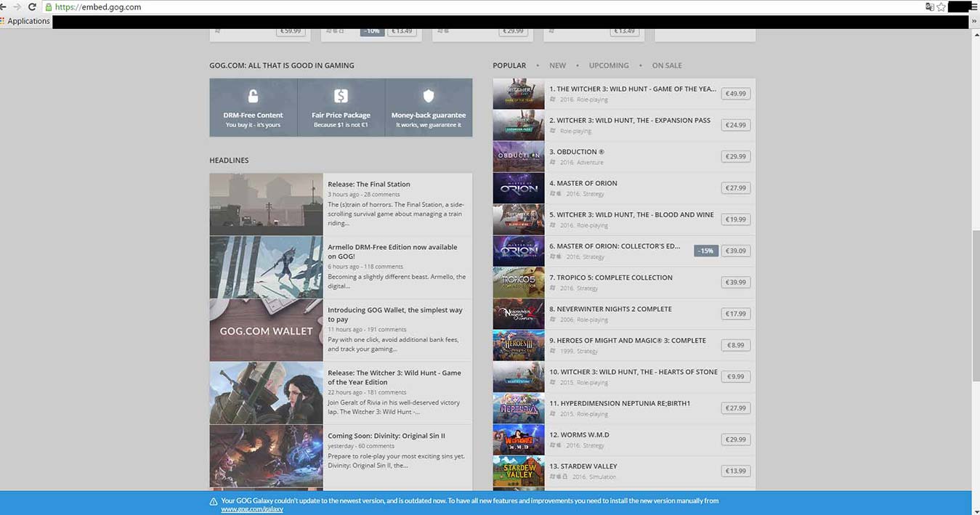Screen dimensions: 980x515
Task: Click the €9.99 Hearts of Stone price
Action: click(735, 376)
